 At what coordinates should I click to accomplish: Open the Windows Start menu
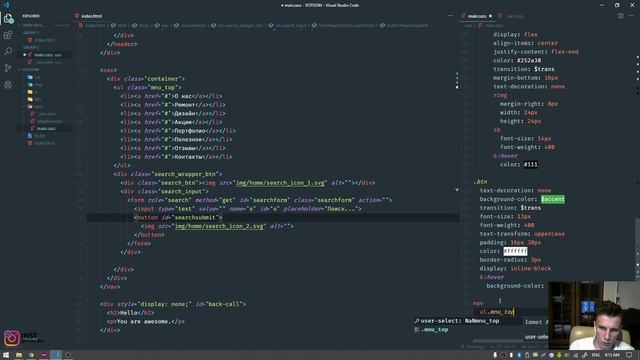(x=6, y=355)
